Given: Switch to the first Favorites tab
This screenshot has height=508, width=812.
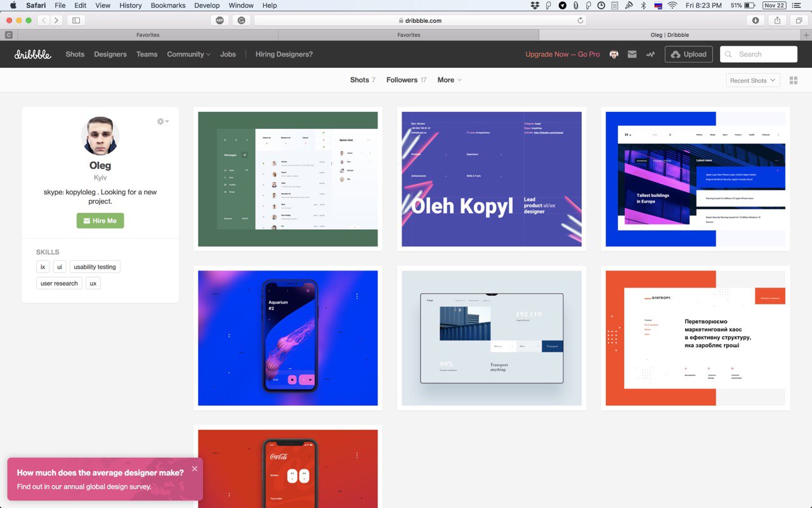Looking at the screenshot, I should pyautogui.click(x=148, y=35).
